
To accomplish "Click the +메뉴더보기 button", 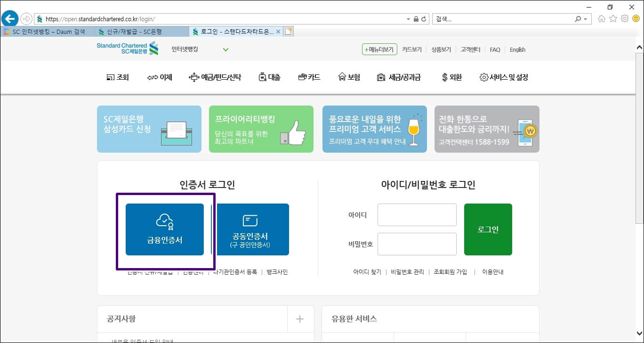I will click(379, 49).
